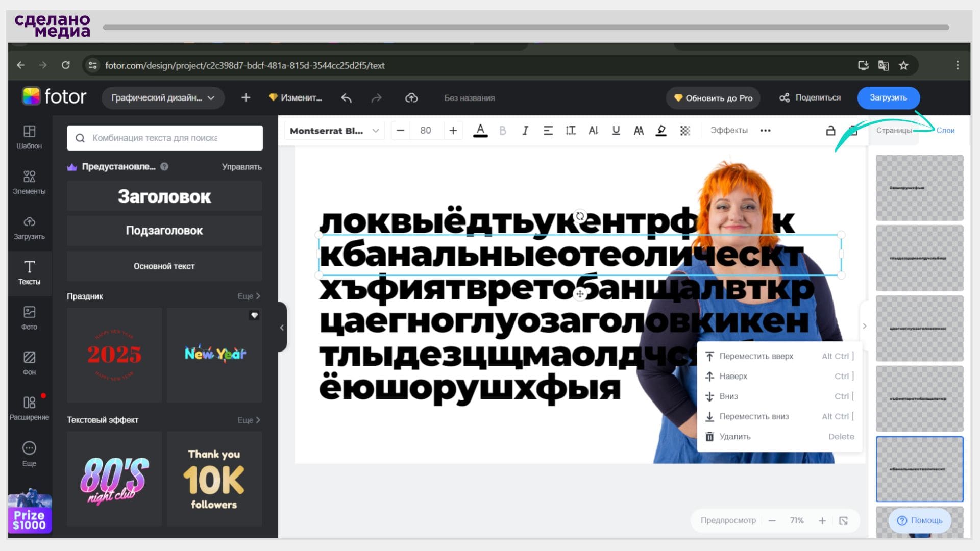Open the Еще more sidebar item
This screenshot has width=980, height=551.
coord(29,454)
